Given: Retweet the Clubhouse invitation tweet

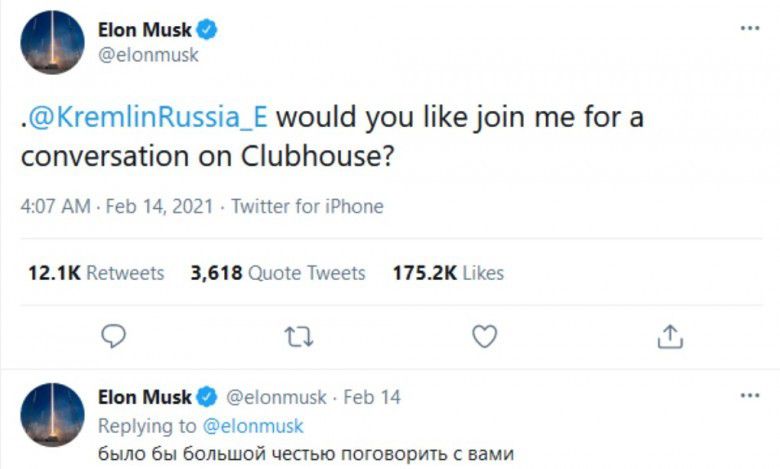Looking at the screenshot, I should pyautogui.click(x=299, y=337).
